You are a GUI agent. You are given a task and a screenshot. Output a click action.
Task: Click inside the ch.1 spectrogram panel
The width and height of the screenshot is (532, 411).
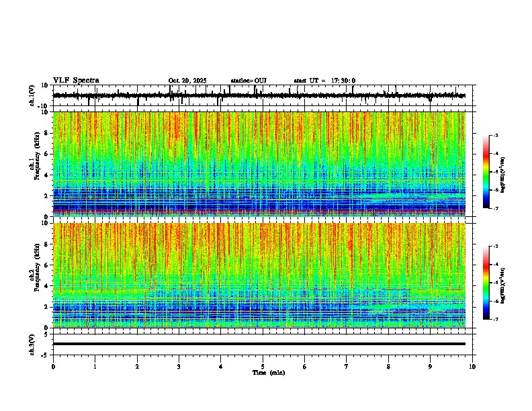(259, 164)
